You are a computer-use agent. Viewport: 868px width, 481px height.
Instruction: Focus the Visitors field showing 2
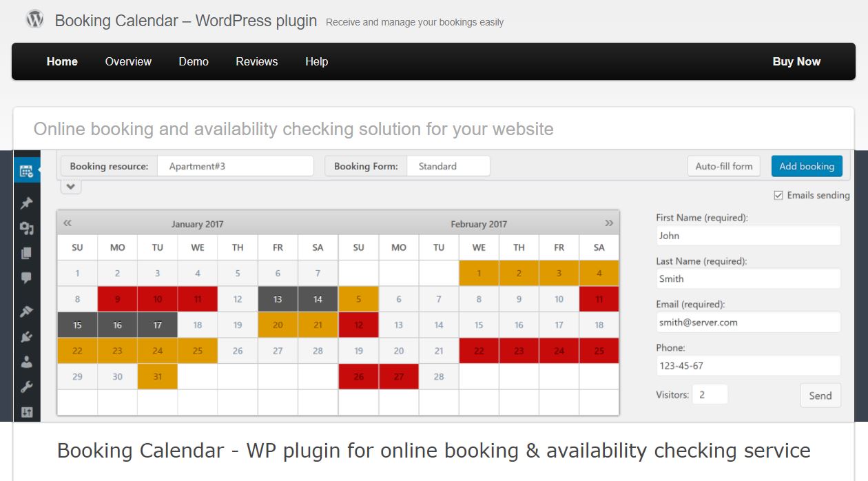(x=710, y=395)
